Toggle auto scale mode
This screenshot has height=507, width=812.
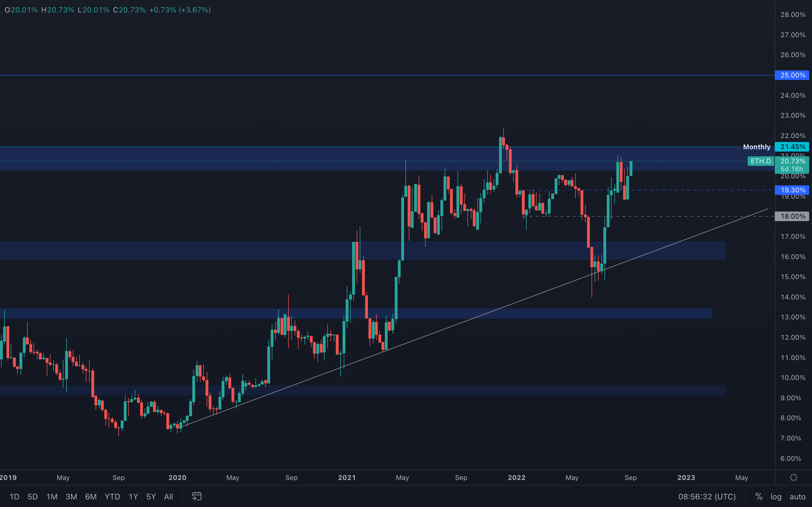[797, 497]
